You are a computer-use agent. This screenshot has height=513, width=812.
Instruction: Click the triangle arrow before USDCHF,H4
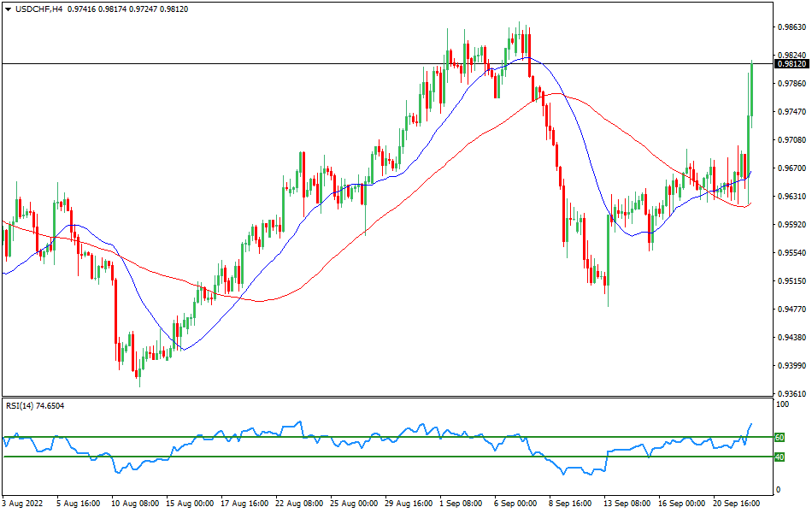click(x=7, y=9)
